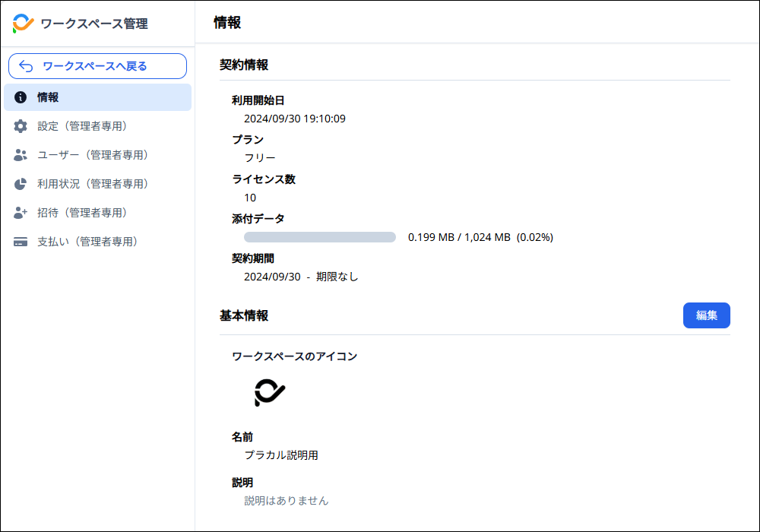Select 招待（管理者専用）from the sidebar
This screenshot has height=532, width=760.
coord(82,213)
